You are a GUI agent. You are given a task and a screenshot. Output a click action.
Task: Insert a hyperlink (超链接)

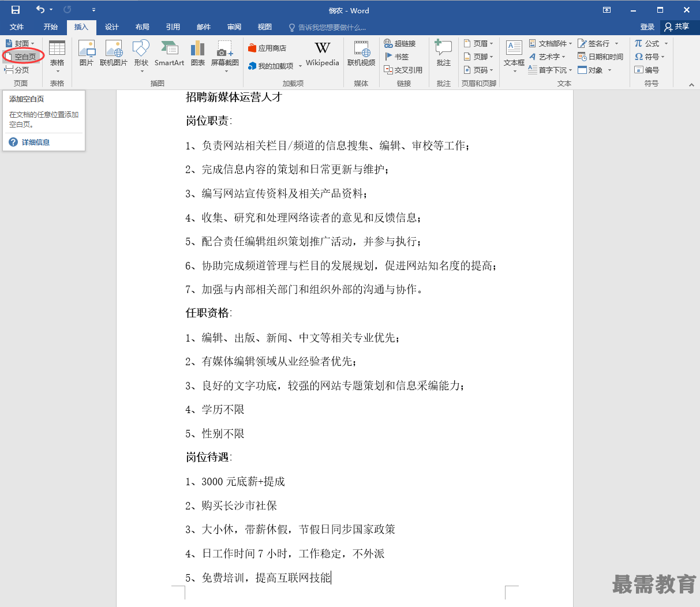400,43
